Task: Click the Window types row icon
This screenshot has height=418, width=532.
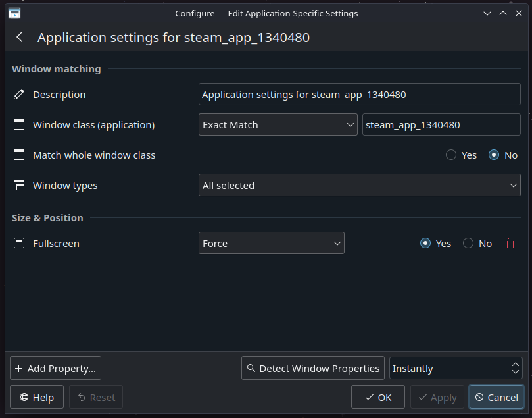Action: tap(19, 186)
